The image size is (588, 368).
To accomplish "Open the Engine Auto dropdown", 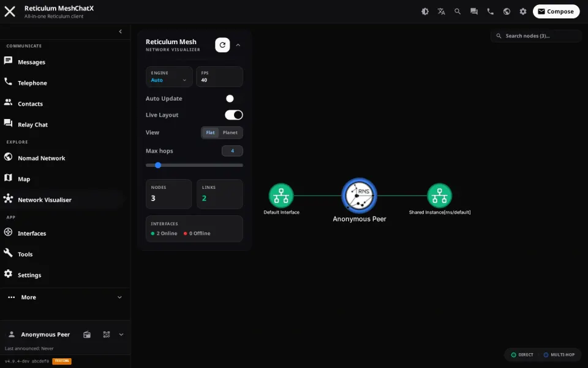I will coord(169,77).
